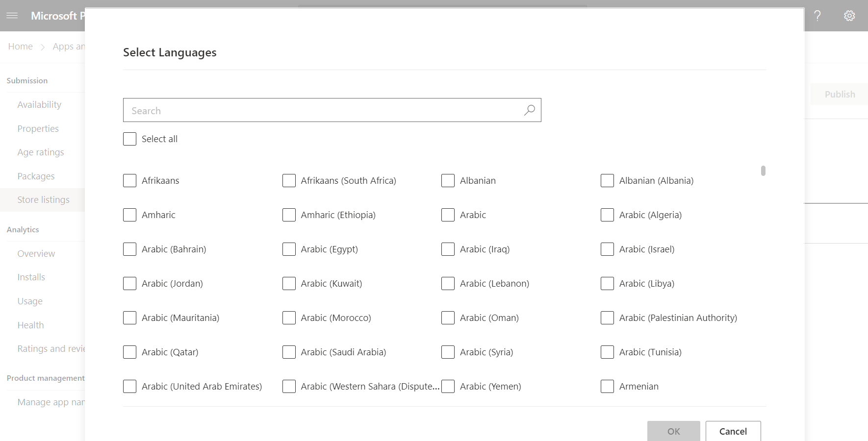The image size is (868, 441).
Task: Click the Microsoft Partner Center logo text
Action: tap(57, 16)
